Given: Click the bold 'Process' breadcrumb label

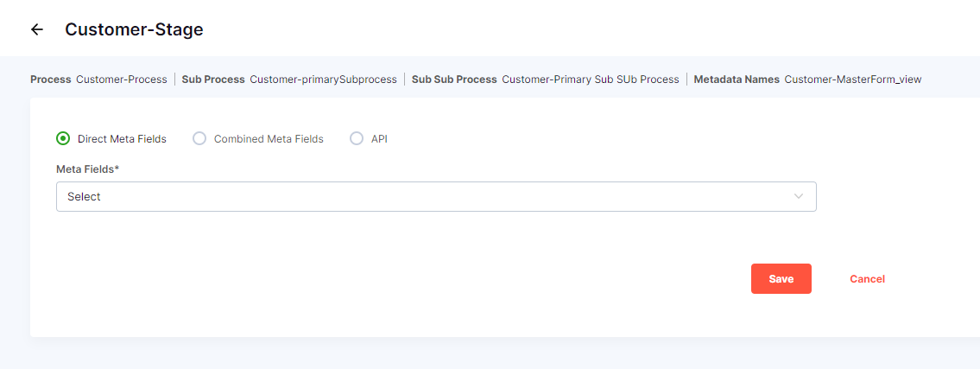Looking at the screenshot, I should pos(50,80).
